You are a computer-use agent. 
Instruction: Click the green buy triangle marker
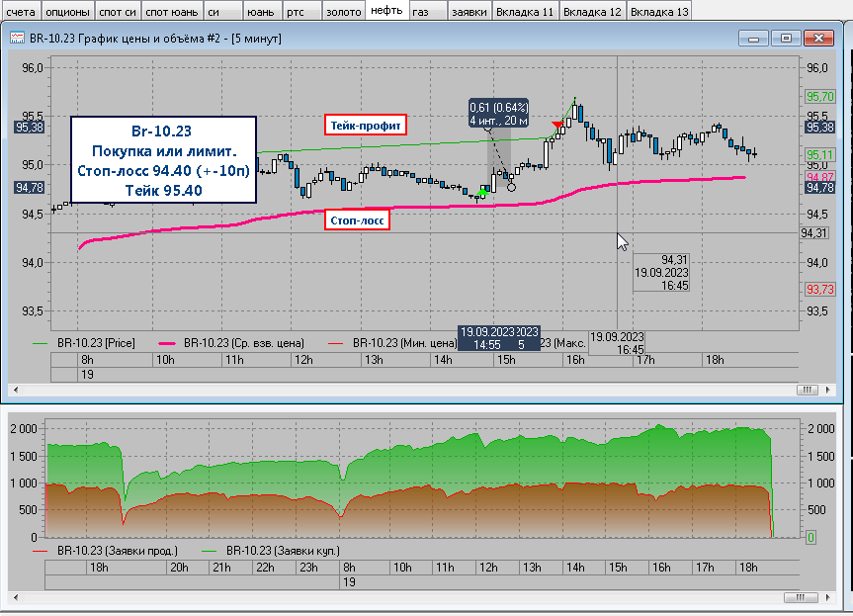click(482, 191)
